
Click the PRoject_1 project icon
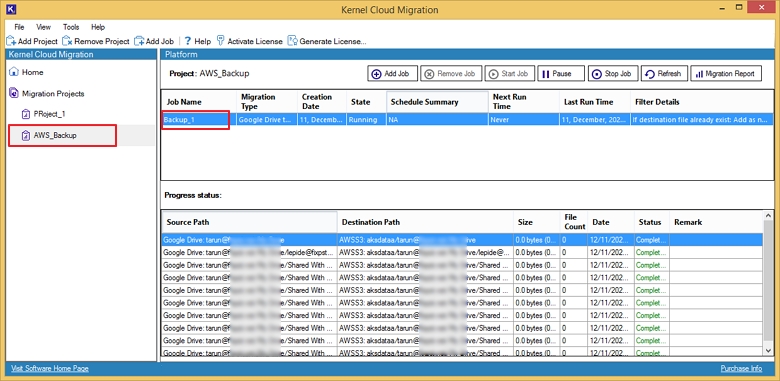click(26, 114)
